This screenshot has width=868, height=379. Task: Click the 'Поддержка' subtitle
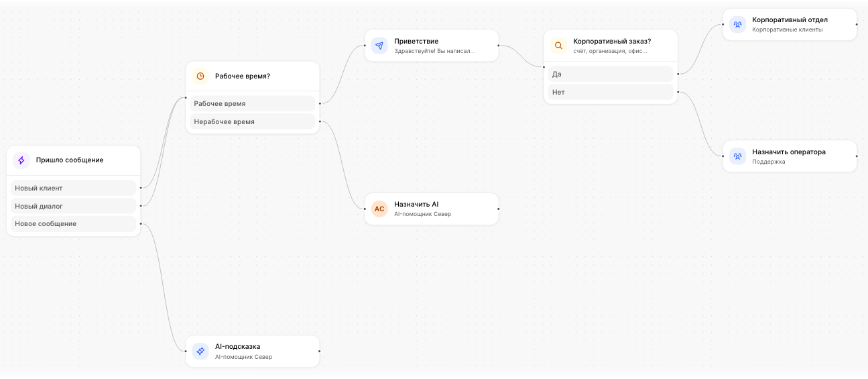pos(768,162)
